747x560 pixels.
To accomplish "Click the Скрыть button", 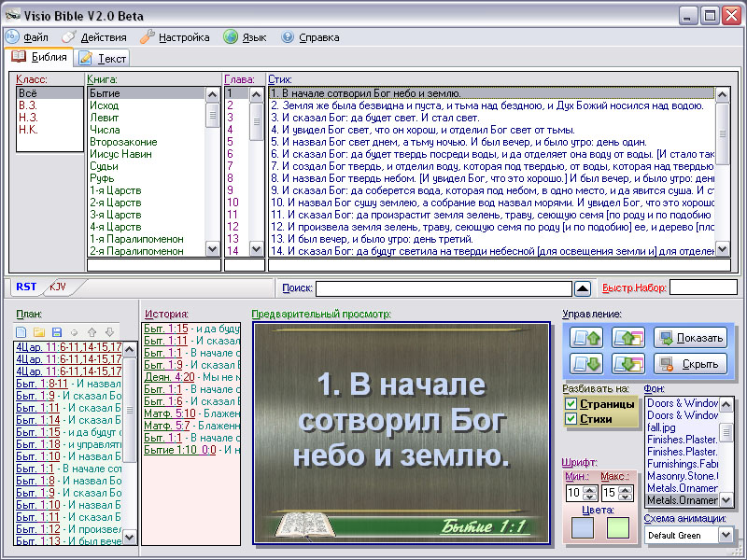I will [690, 364].
